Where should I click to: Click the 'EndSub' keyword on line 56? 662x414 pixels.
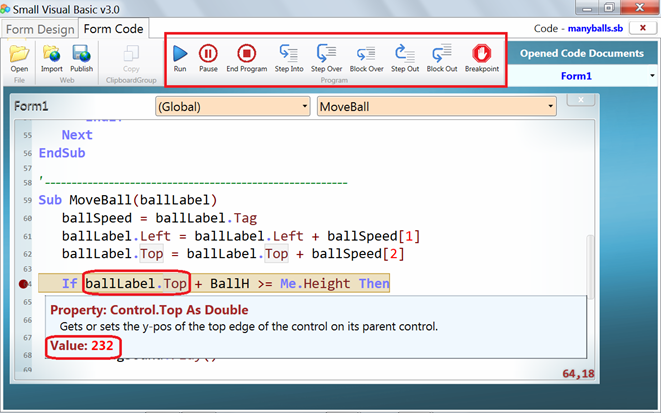click(x=62, y=153)
